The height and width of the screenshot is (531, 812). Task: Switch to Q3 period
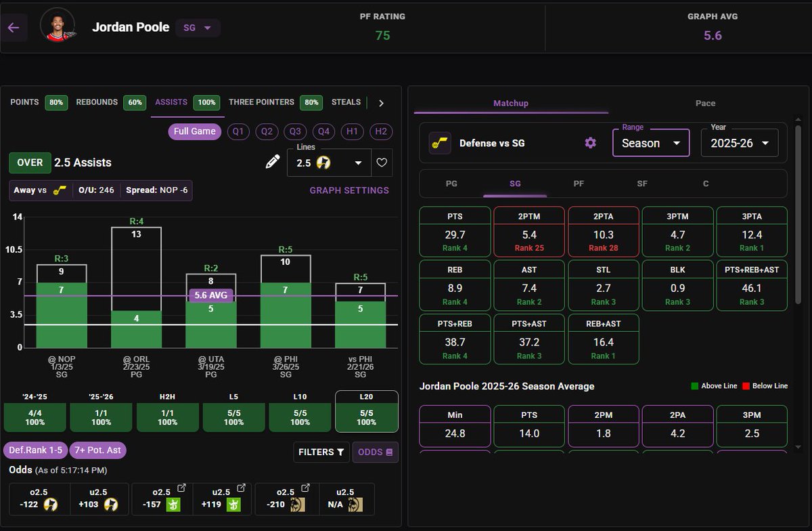[x=295, y=131]
